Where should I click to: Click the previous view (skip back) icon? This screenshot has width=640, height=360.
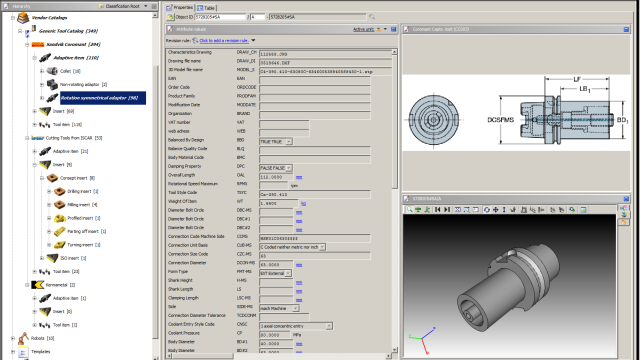click(438, 209)
